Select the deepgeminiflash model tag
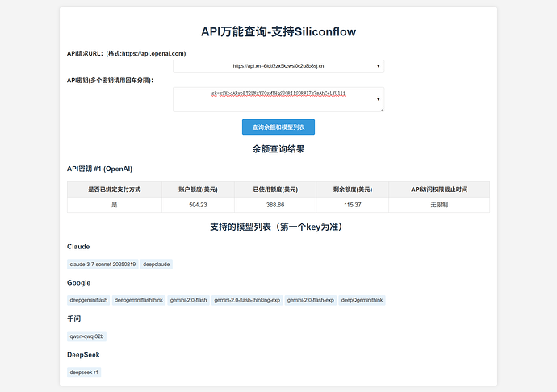557x392 pixels. coord(89,300)
